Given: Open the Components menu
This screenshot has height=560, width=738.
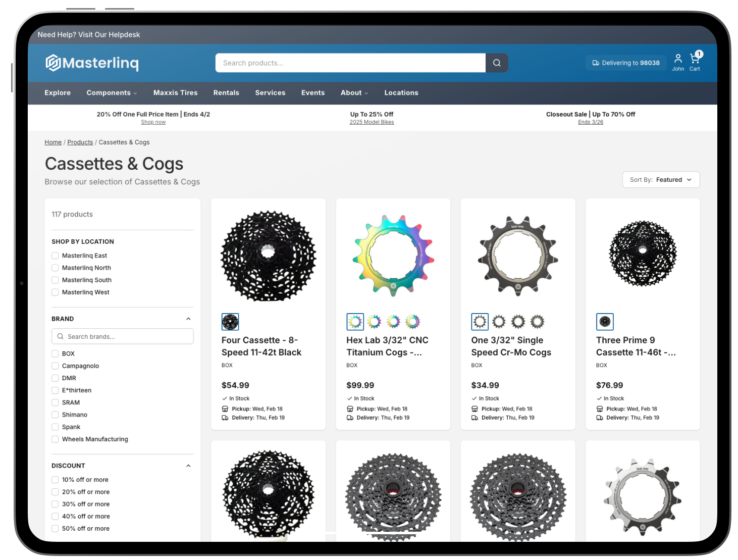Looking at the screenshot, I should tap(112, 93).
